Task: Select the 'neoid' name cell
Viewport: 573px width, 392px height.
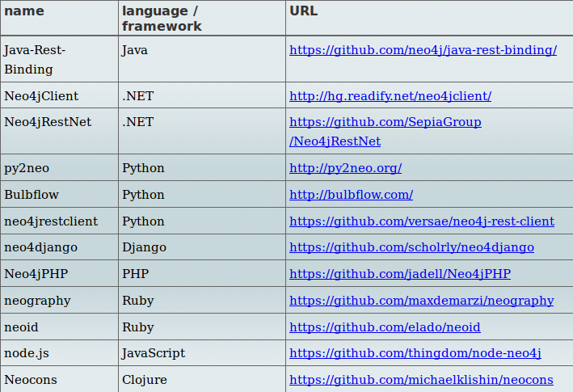Action: pyautogui.click(x=60, y=327)
